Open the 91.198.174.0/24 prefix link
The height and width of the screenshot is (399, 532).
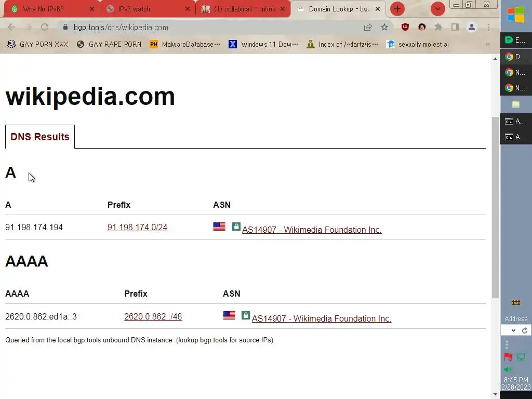pos(137,228)
